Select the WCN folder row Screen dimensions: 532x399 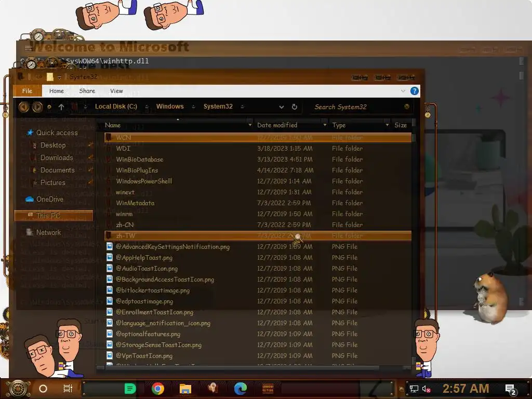(x=258, y=137)
